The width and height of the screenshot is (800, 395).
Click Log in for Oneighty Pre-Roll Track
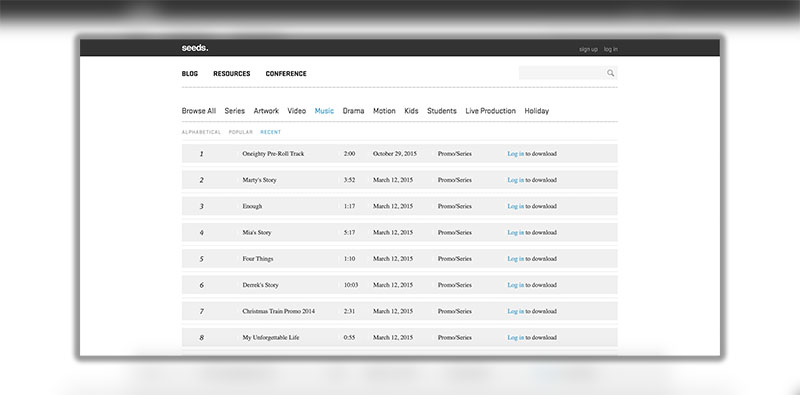click(x=515, y=154)
